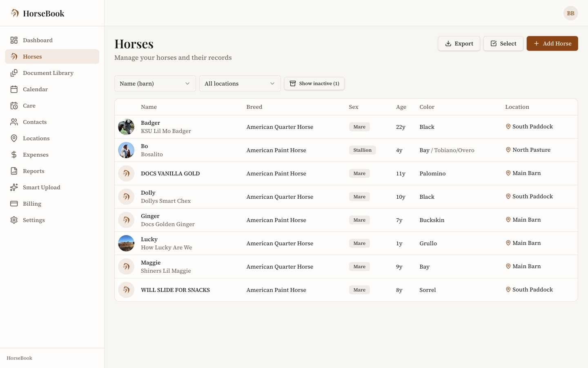Viewport: 588px width, 368px height.
Task: Click the download icon on Export button
Action: [x=448, y=43]
